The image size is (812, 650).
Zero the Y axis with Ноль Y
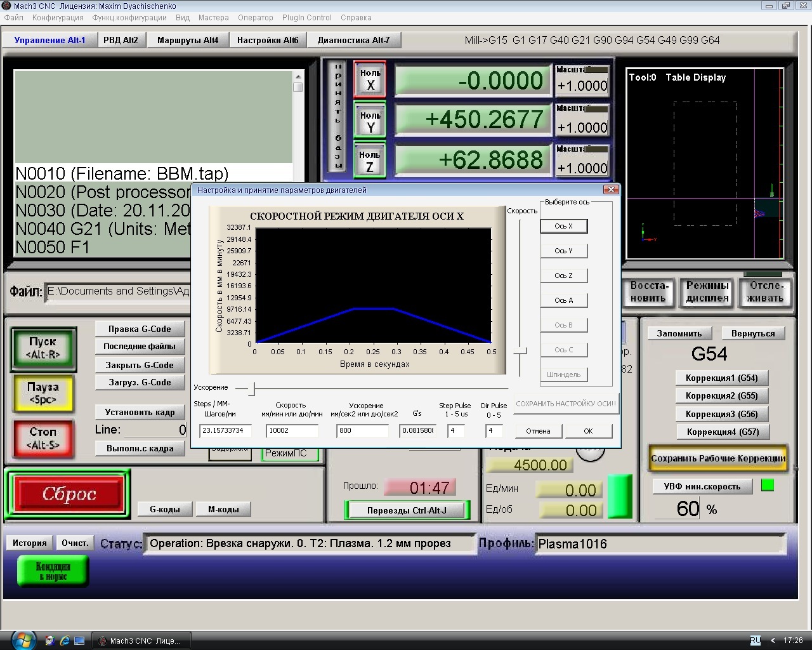click(x=370, y=121)
